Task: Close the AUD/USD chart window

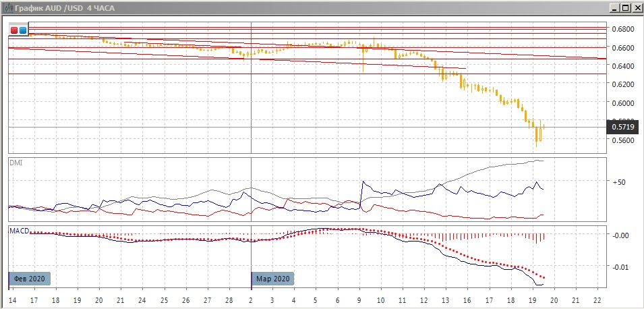Action: pos(636,7)
